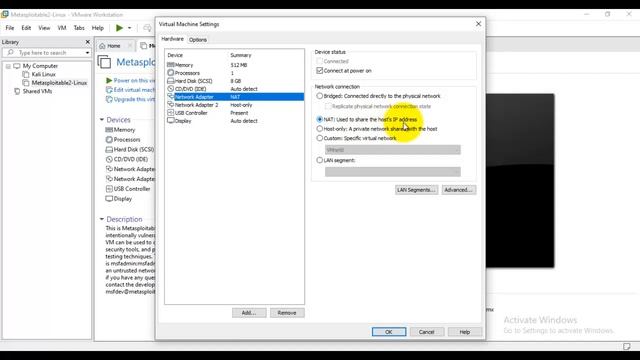640x360 pixels.
Task: Collapse the Description section in main window
Action: point(102,219)
